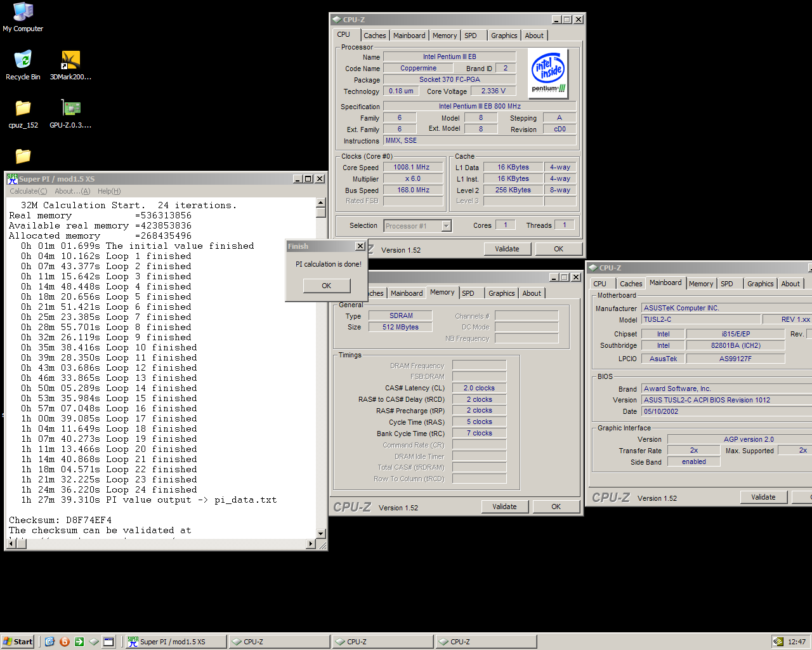Click the CPU-Z icon in the right Mainboard window's title bar

click(593, 268)
